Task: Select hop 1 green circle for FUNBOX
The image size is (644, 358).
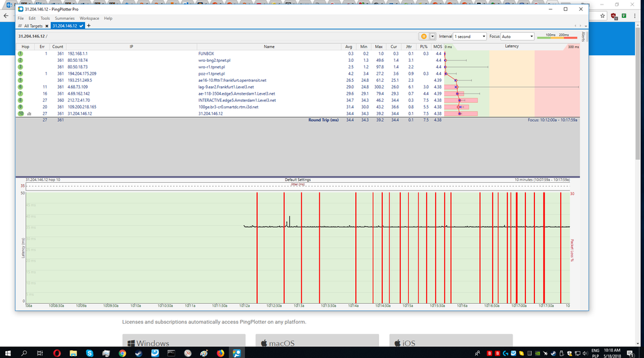Action: [21, 53]
